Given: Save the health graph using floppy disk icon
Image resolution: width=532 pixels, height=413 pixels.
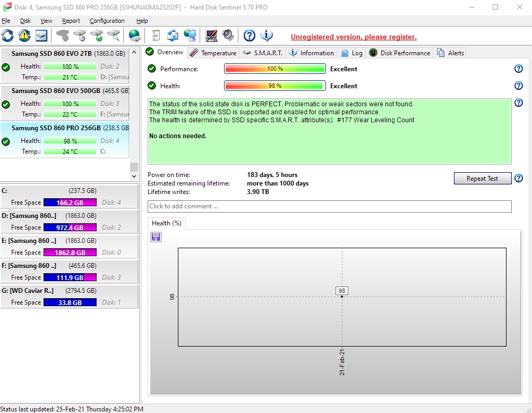Looking at the screenshot, I should pyautogui.click(x=156, y=237).
